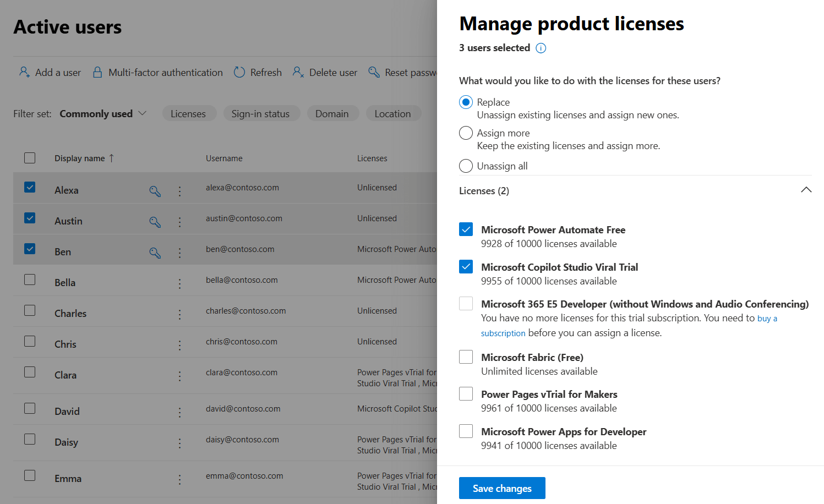
Task: Open the three-dot actions menu for Bella
Action: 179,283
